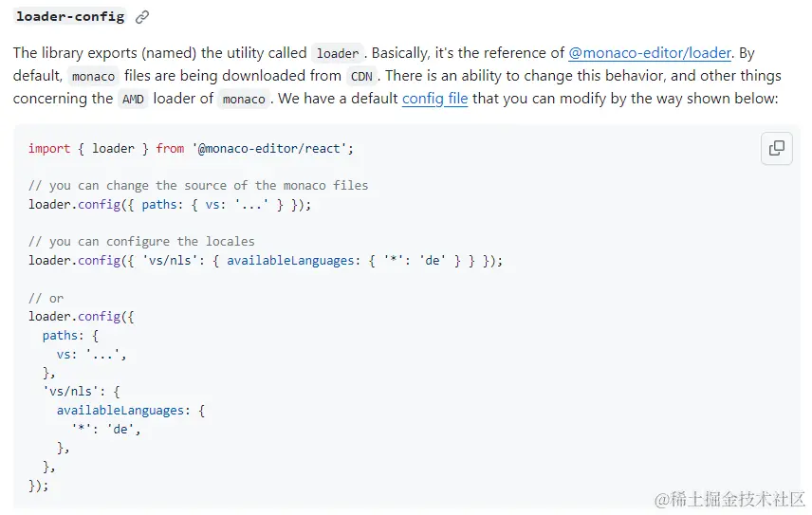Click the red "from" keyword in import line
The height and width of the screenshot is (515, 812).
pyautogui.click(x=170, y=149)
